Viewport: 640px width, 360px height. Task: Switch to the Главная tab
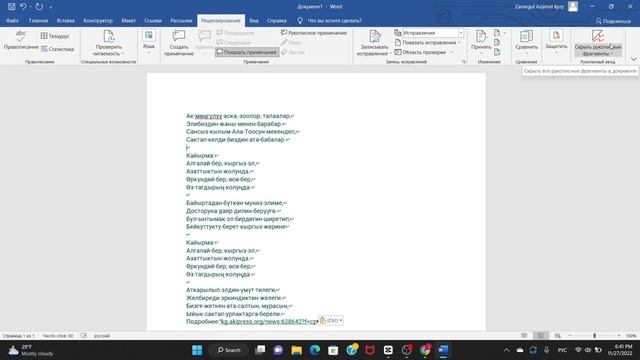(x=38, y=20)
